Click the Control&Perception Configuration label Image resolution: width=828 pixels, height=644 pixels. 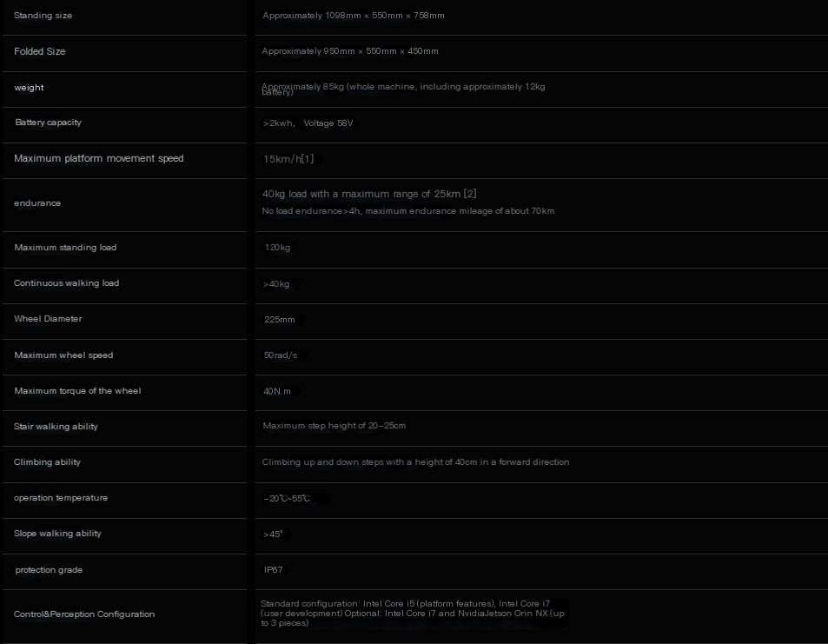pos(84,614)
